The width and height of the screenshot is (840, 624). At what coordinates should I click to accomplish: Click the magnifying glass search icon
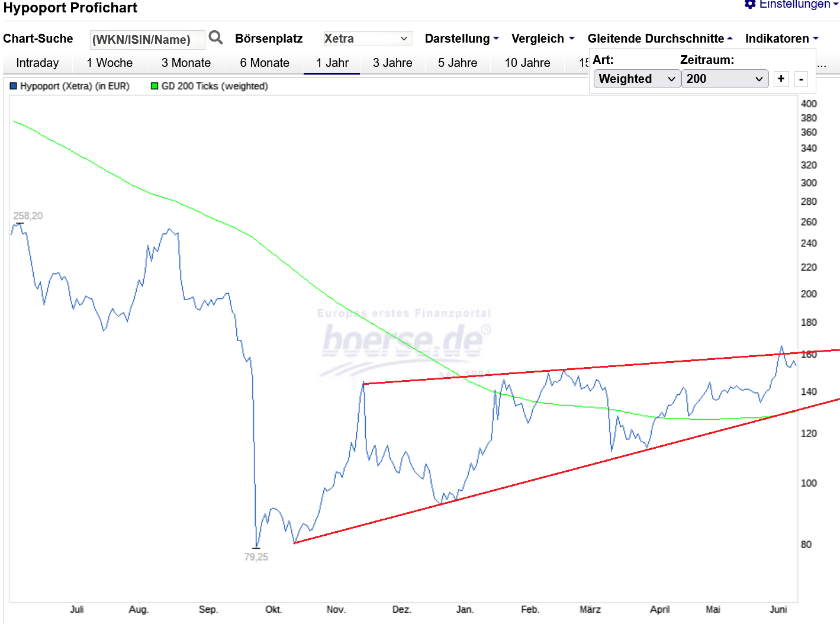[x=216, y=38]
